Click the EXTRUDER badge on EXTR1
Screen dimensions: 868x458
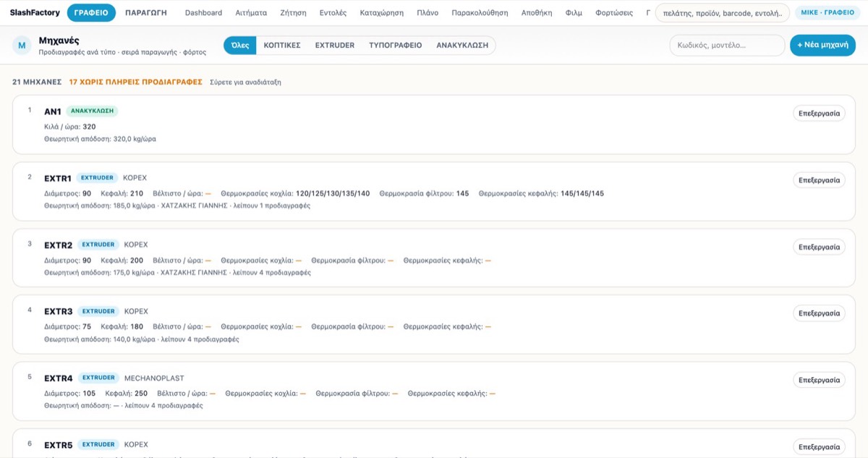pyautogui.click(x=97, y=177)
